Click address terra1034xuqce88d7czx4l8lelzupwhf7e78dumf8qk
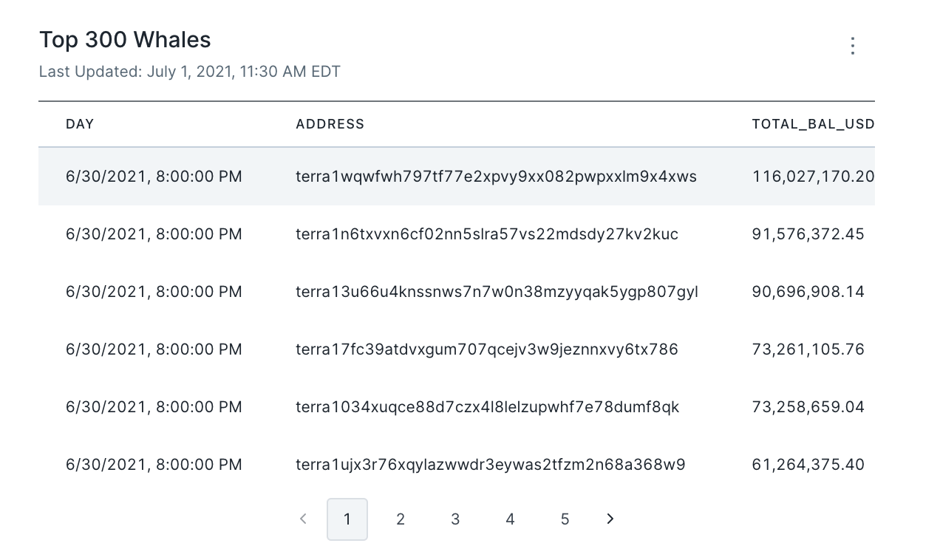 click(x=487, y=407)
